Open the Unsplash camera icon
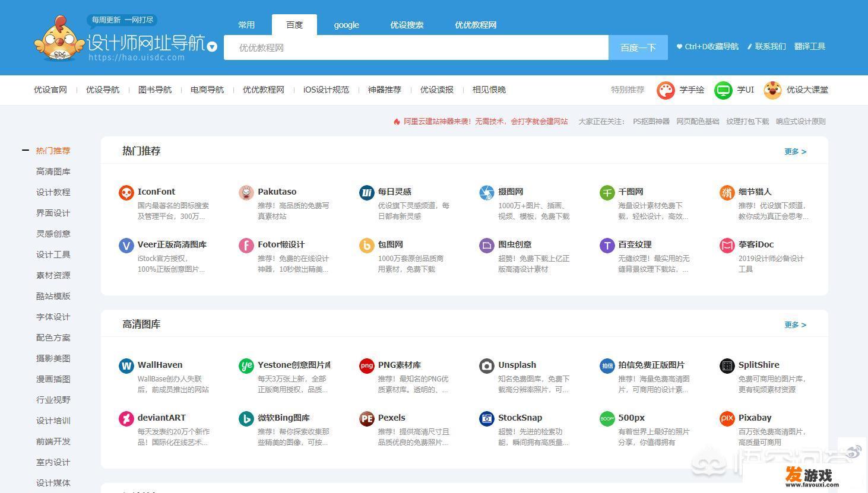 487,366
